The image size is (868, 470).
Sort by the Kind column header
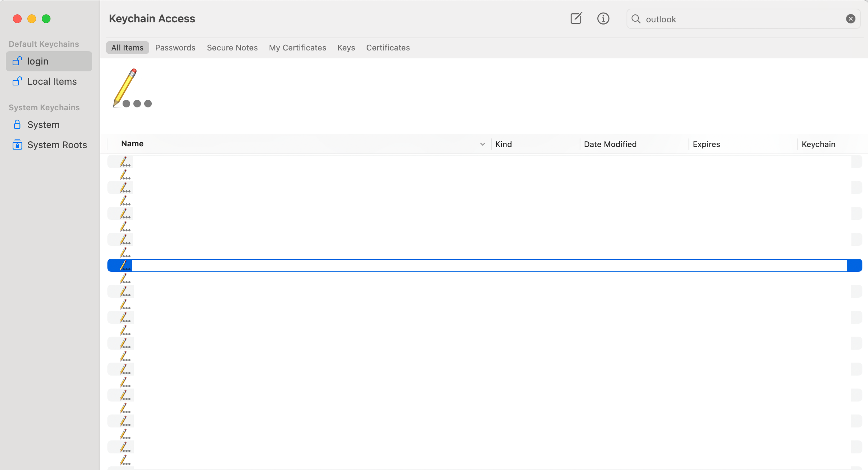point(503,144)
